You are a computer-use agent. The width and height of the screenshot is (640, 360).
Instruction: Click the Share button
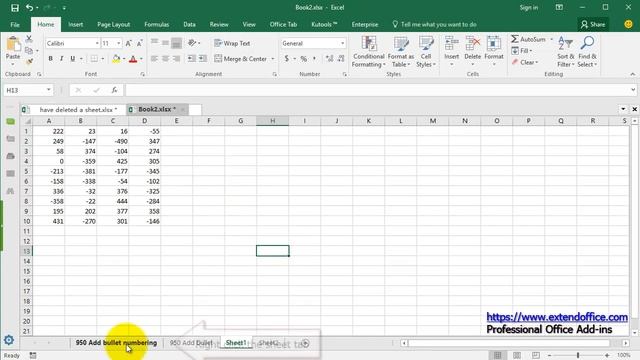pyautogui.click(x=593, y=24)
